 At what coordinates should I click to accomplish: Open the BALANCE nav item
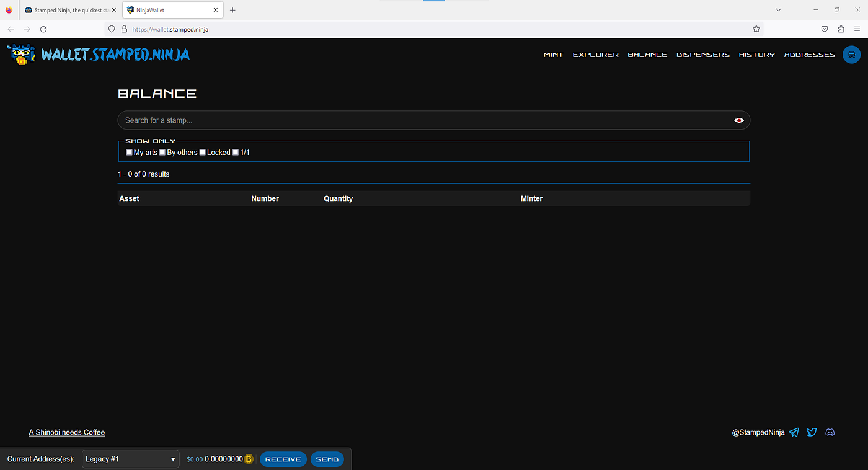point(647,55)
